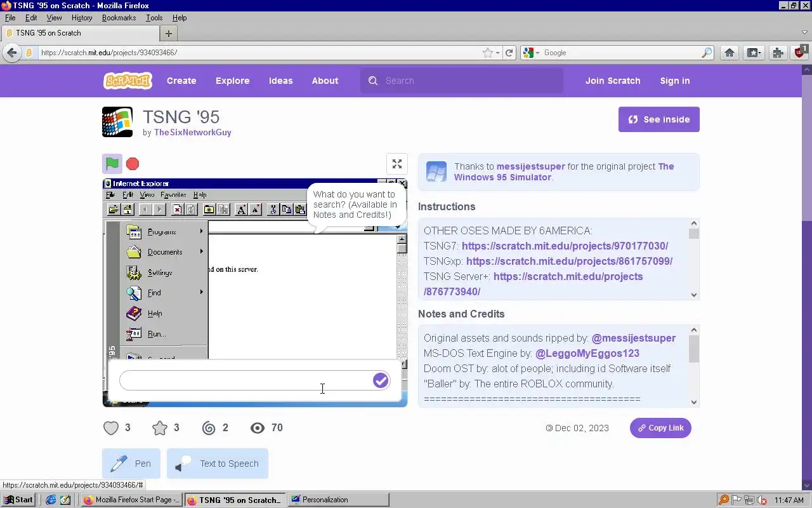Click the open folder icon in the IE toolbar
812x508 pixels.
pyautogui.click(x=114, y=210)
